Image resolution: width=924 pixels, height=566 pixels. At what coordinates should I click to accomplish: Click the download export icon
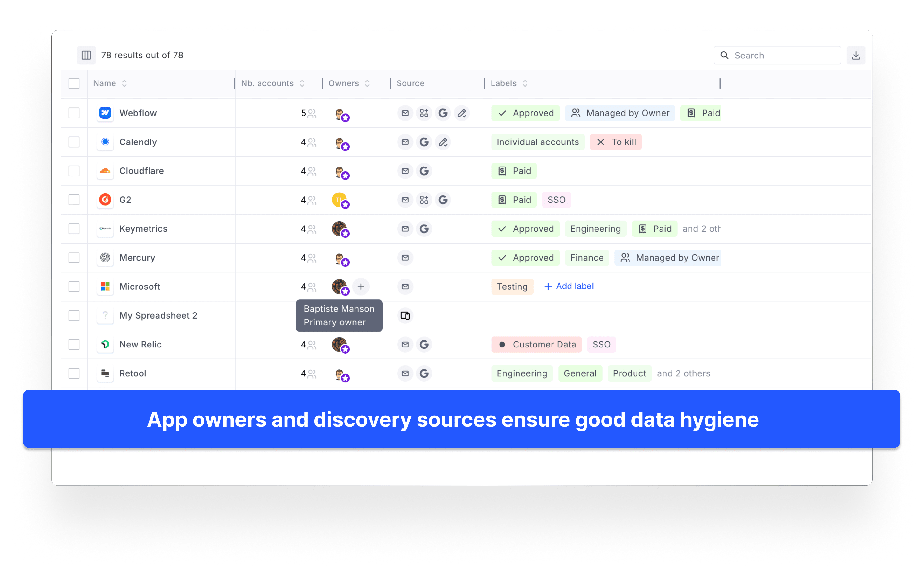click(x=856, y=55)
